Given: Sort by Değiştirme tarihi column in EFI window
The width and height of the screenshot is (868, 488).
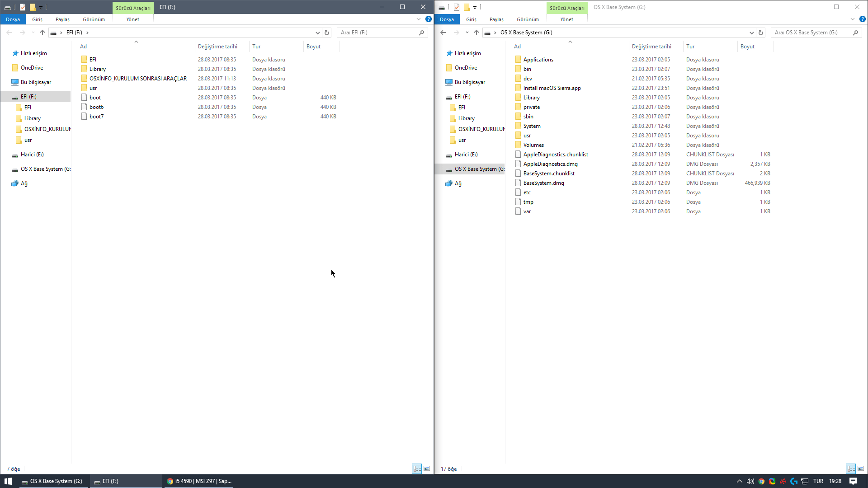Looking at the screenshot, I should pyautogui.click(x=217, y=47).
